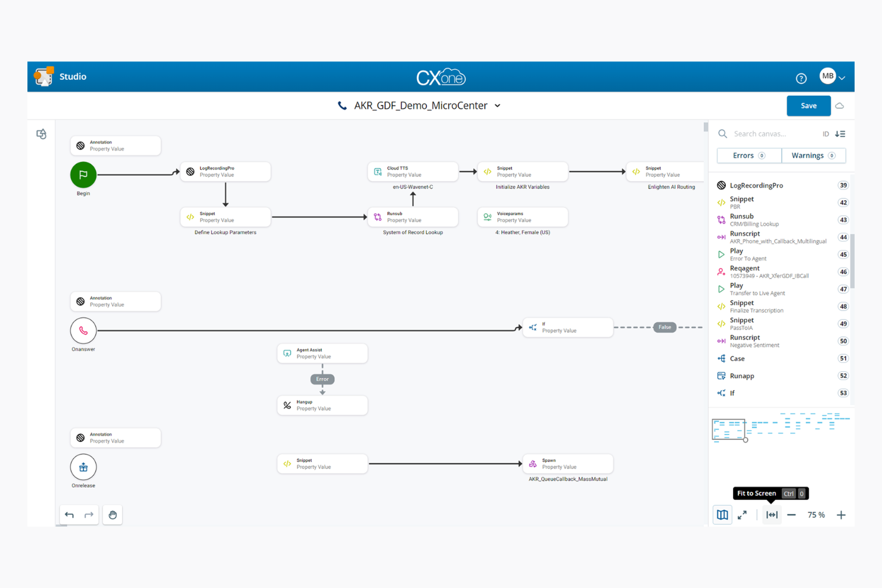Open the sort order menu beside ID
This screenshot has width=882, height=588.
coord(840,134)
